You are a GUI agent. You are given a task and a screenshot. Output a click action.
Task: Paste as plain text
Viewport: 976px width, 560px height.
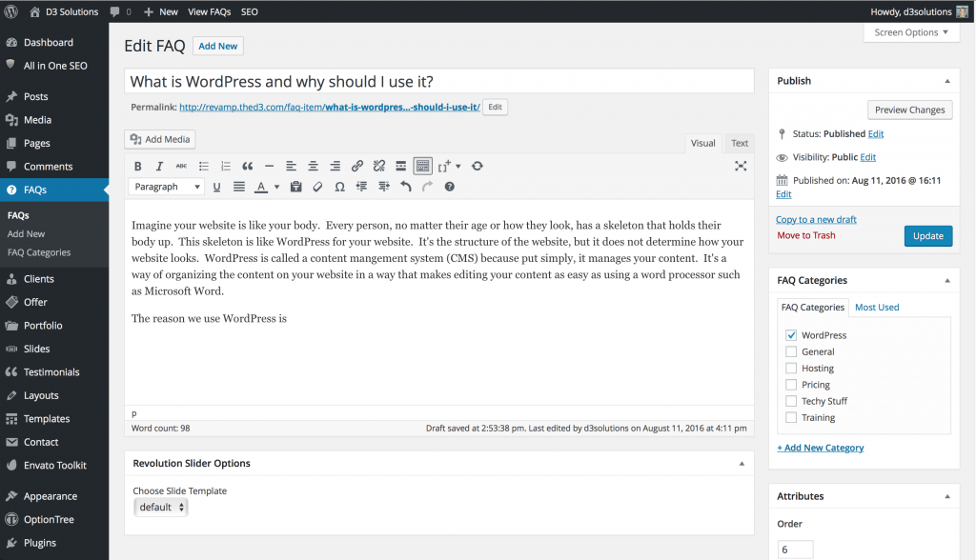click(x=295, y=187)
